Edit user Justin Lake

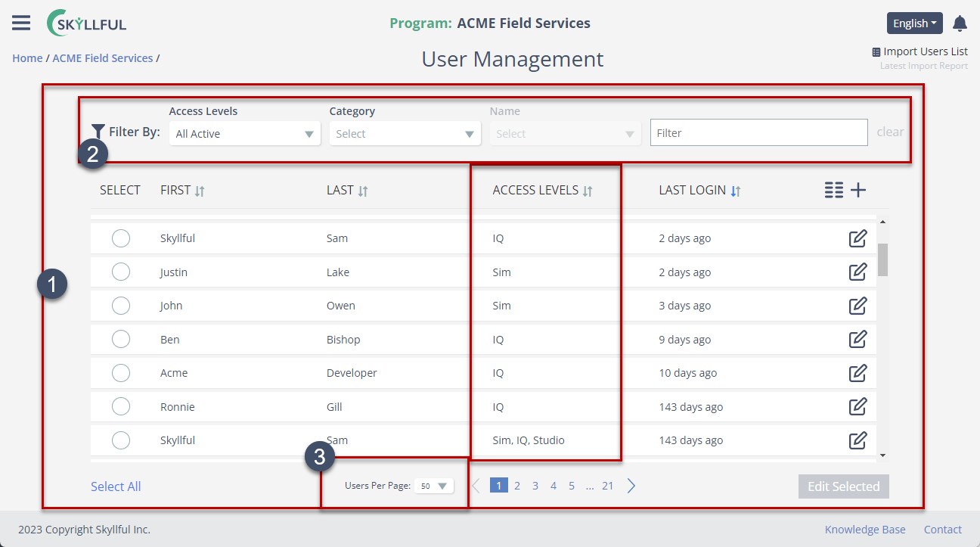click(857, 272)
